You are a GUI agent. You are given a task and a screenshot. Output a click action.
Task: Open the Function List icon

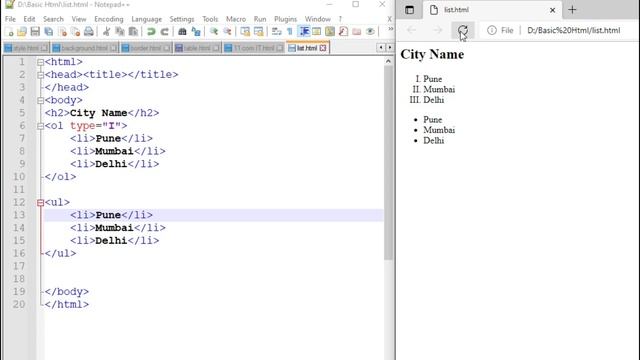pyautogui.click(x=343, y=31)
